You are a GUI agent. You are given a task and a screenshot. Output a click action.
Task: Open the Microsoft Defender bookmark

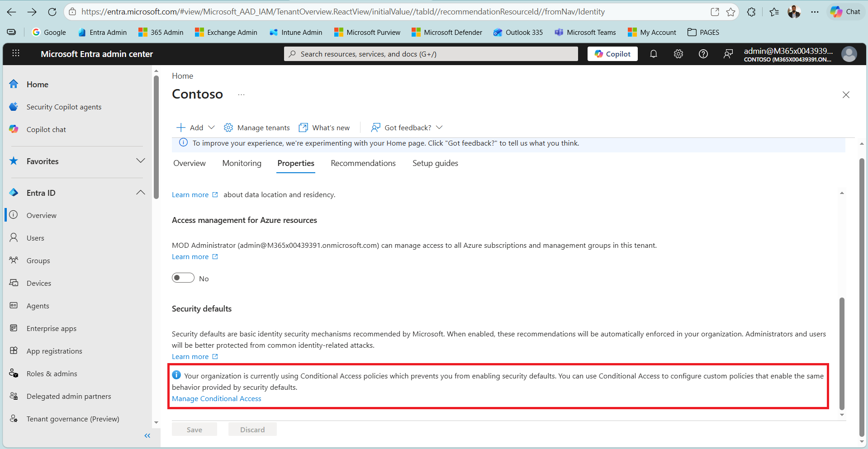(447, 32)
